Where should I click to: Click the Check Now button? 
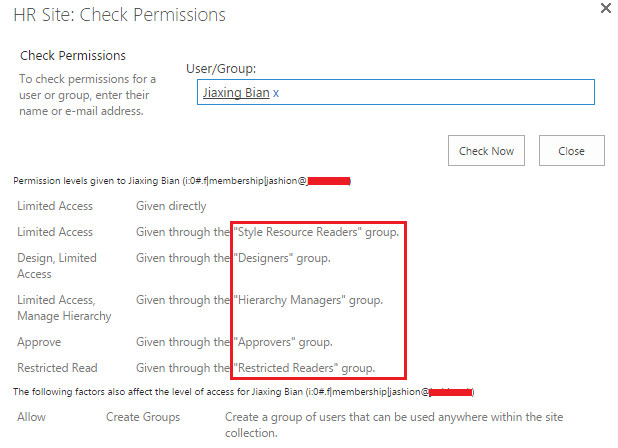click(x=486, y=151)
